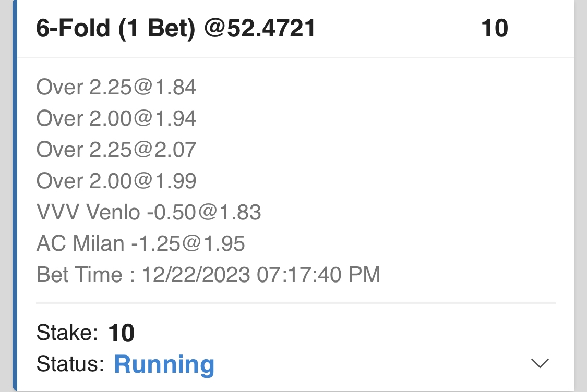Tap the Over 2.00@1.94 selection

(x=116, y=119)
